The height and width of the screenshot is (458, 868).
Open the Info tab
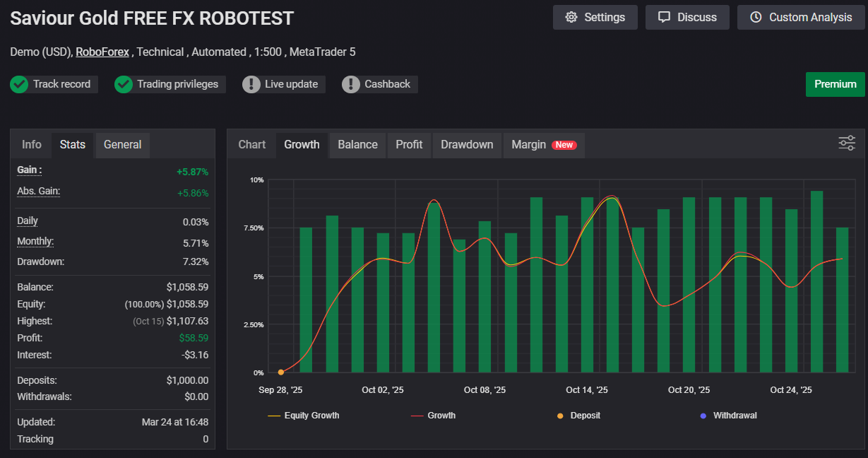[32, 145]
